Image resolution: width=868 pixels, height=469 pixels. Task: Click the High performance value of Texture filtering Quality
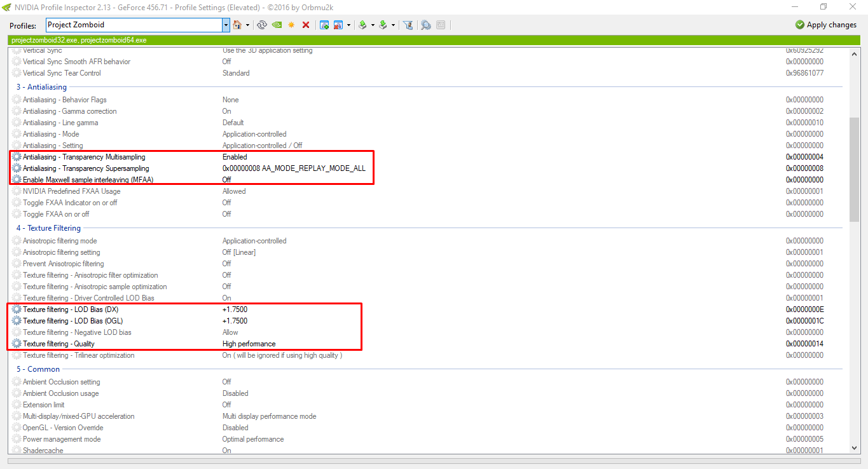point(249,344)
